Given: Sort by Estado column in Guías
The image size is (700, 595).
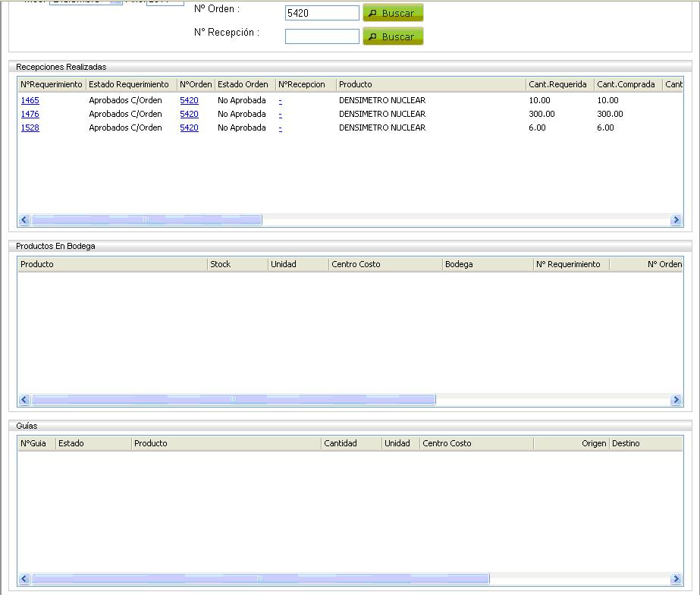Looking at the screenshot, I should pyautogui.click(x=94, y=443).
